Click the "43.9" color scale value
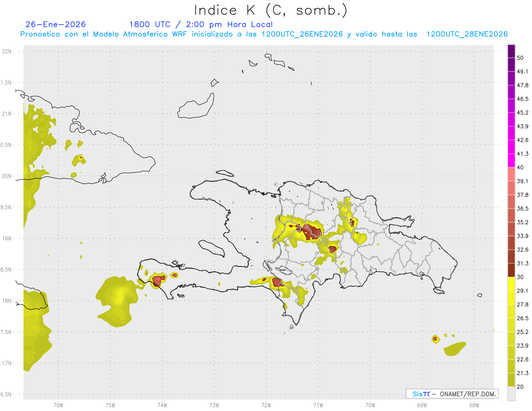 pyautogui.click(x=523, y=126)
